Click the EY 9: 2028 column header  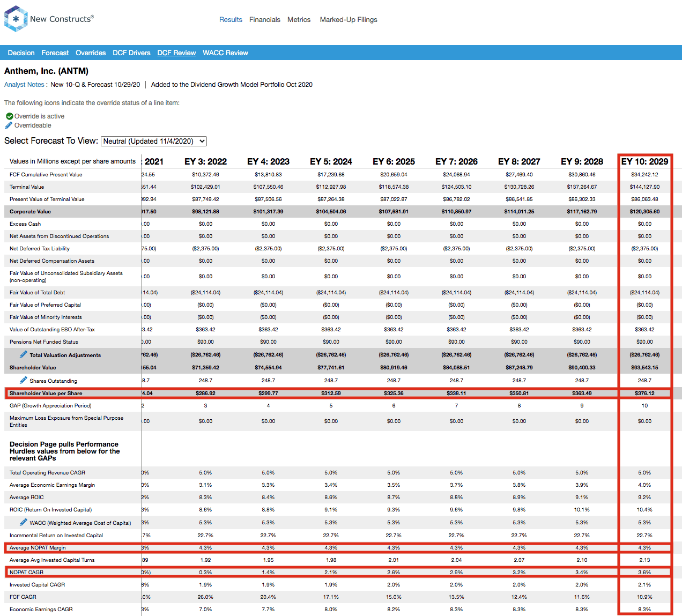pyautogui.click(x=582, y=162)
